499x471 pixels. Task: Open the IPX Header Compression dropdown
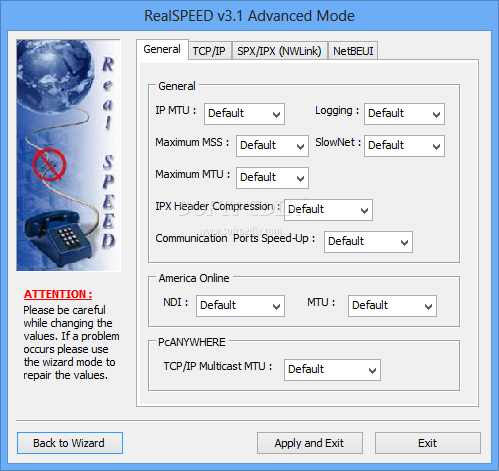pos(328,210)
